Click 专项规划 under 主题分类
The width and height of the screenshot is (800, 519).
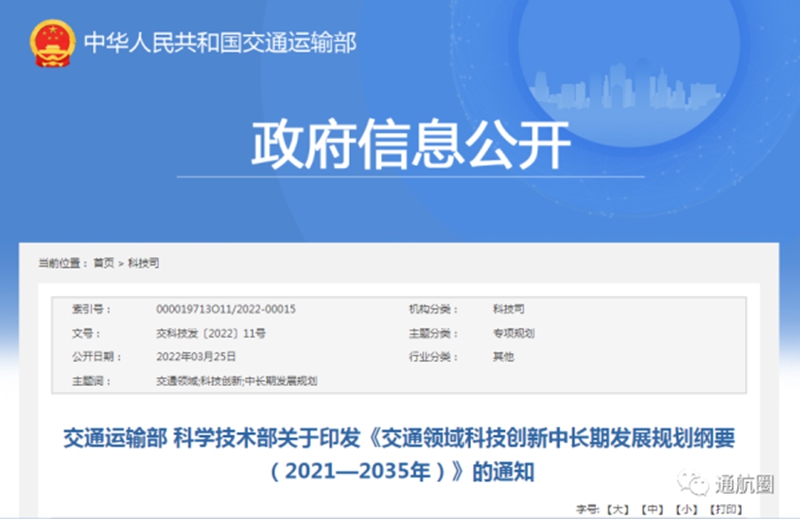[x=513, y=333]
